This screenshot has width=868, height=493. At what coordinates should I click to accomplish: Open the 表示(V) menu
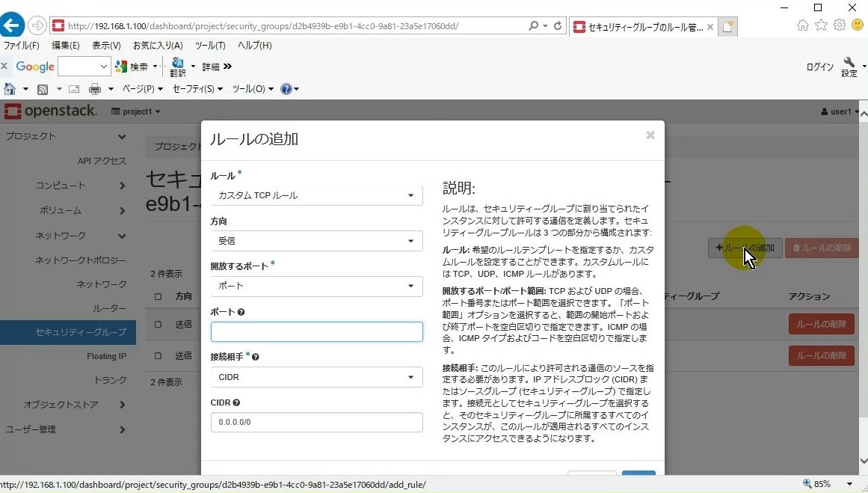pyautogui.click(x=106, y=46)
